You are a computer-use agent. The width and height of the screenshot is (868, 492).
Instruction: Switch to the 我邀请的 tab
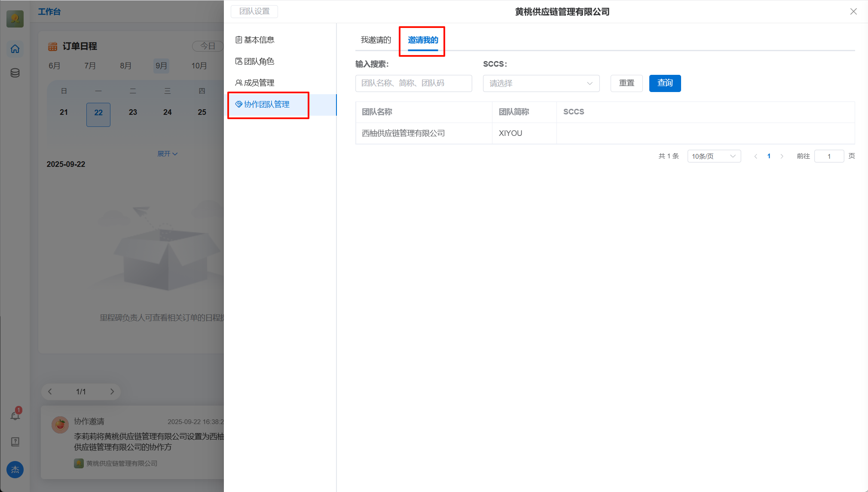pos(376,40)
